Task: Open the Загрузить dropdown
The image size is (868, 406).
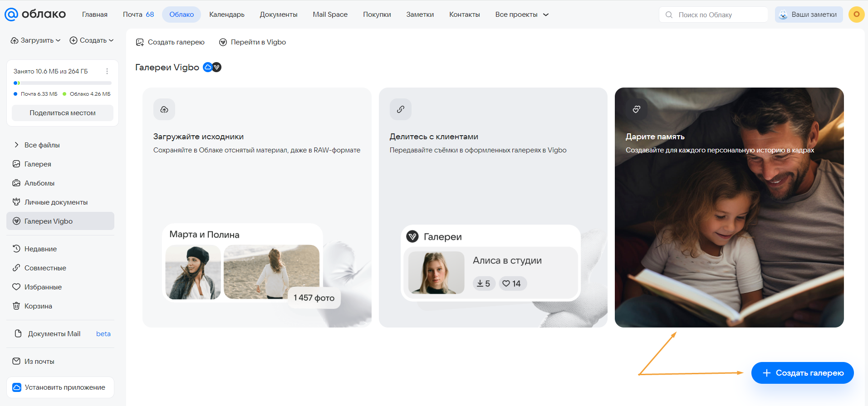Action: 35,40
